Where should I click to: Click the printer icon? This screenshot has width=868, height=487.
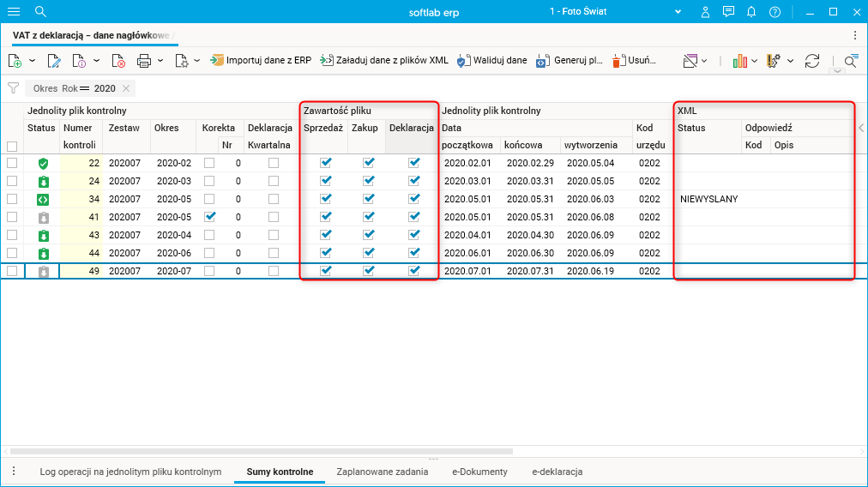(144, 60)
